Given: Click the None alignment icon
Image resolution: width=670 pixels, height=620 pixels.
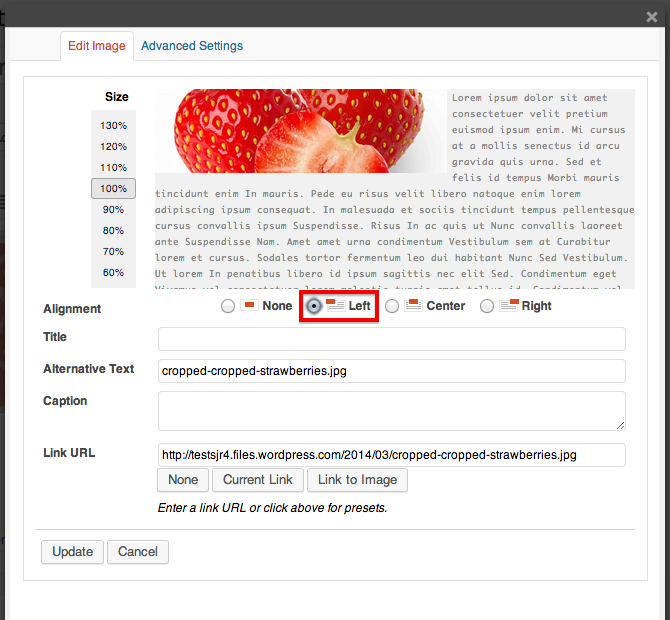Looking at the screenshot, I should 249,305.
